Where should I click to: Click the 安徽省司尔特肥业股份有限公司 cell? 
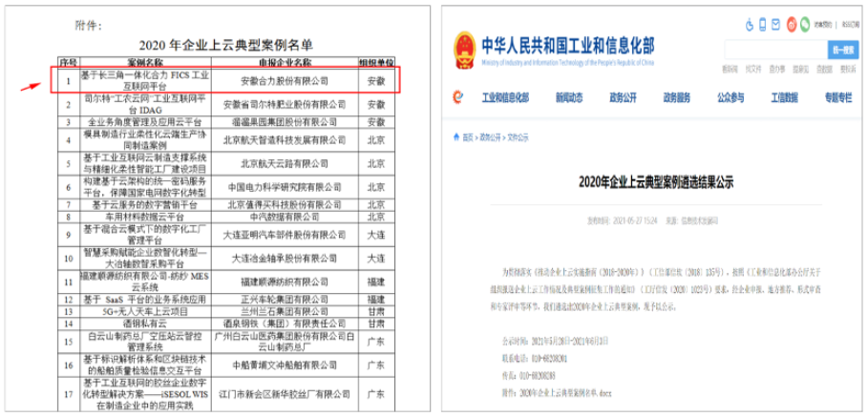[285, 105]
